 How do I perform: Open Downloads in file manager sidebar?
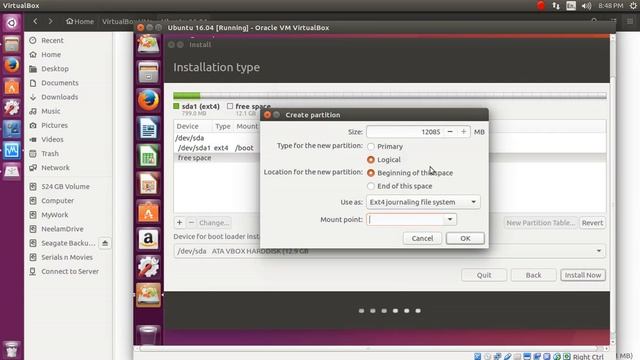[60, 97]
